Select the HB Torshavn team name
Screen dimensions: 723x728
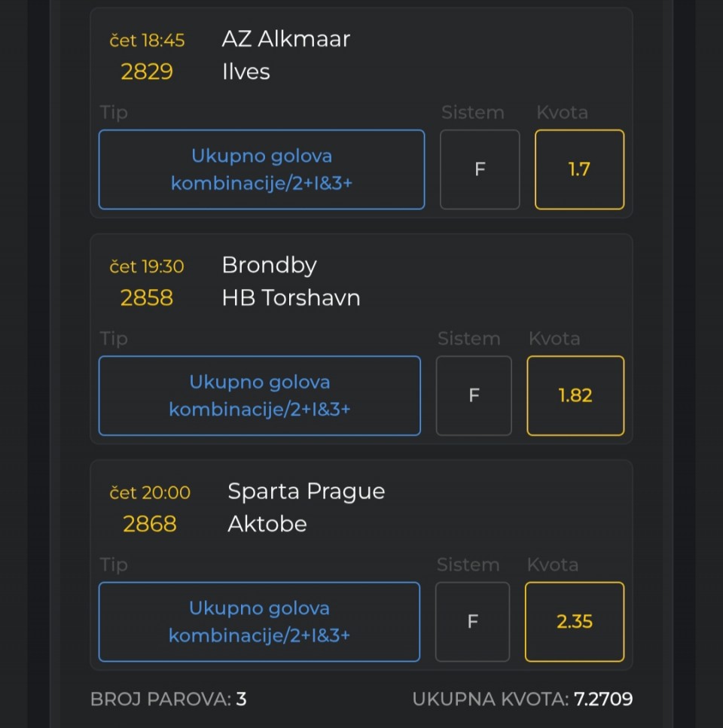click(x=291, y=298)
